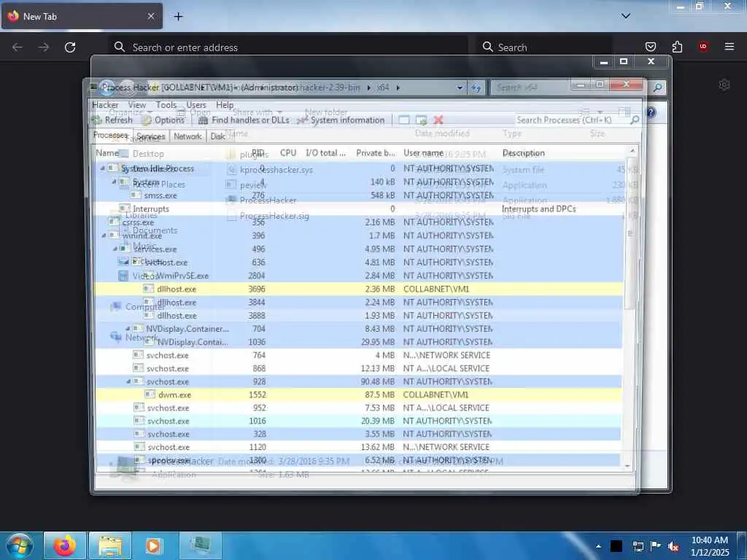The height and width of the screenshot is (560, 747).
Task: Open Windows Explorer from taskbar
Action: click(110, 545)
